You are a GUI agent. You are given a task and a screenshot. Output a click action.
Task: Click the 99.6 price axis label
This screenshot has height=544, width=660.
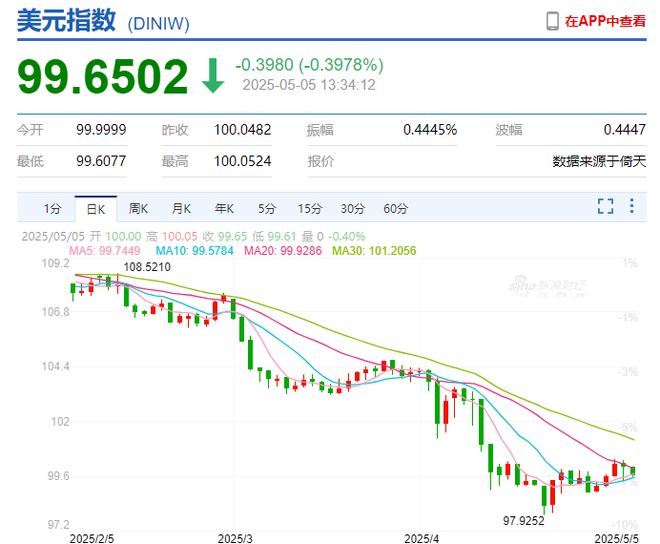(59, 476)
